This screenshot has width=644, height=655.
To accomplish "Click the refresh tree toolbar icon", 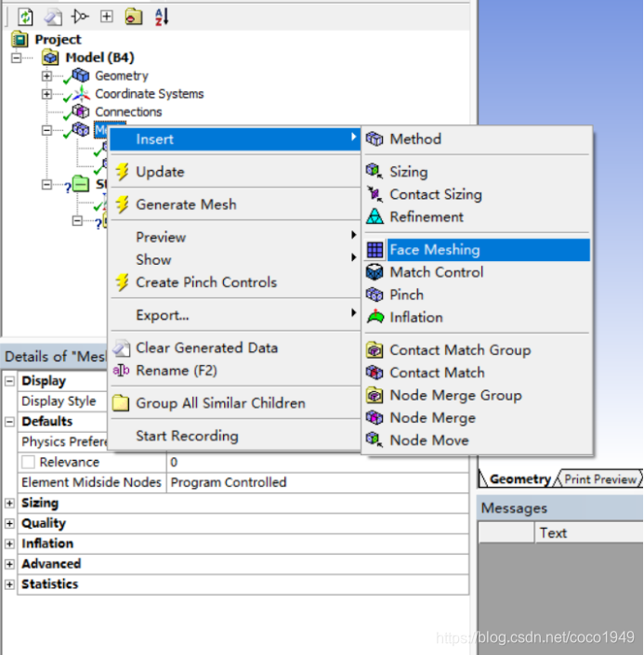I will pos(25,17).
